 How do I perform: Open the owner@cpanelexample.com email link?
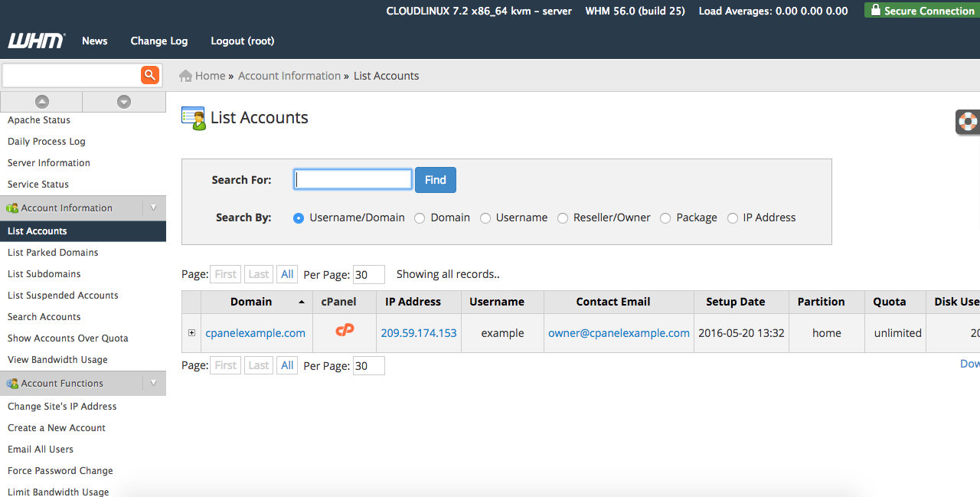pyautogui.click(x=619, y=333)
